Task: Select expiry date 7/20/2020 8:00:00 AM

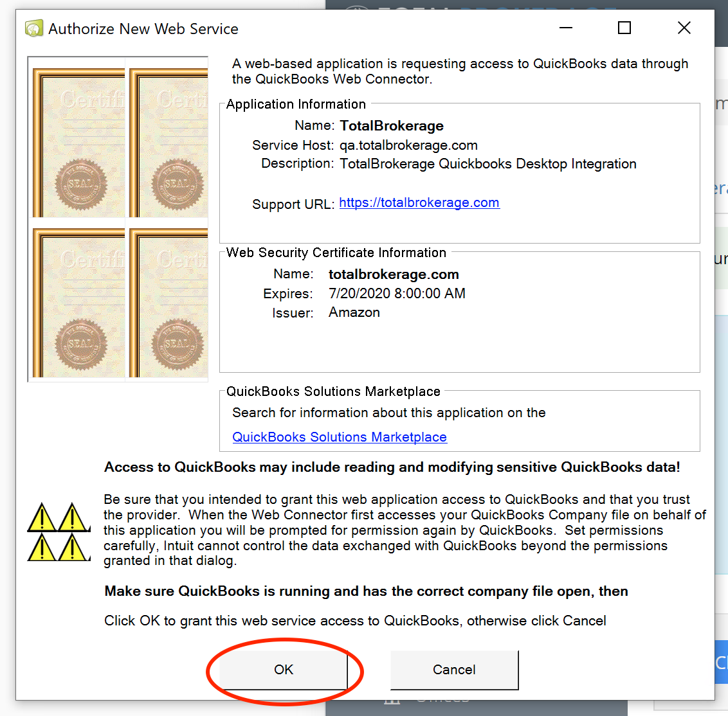Action: click(397, 293)
